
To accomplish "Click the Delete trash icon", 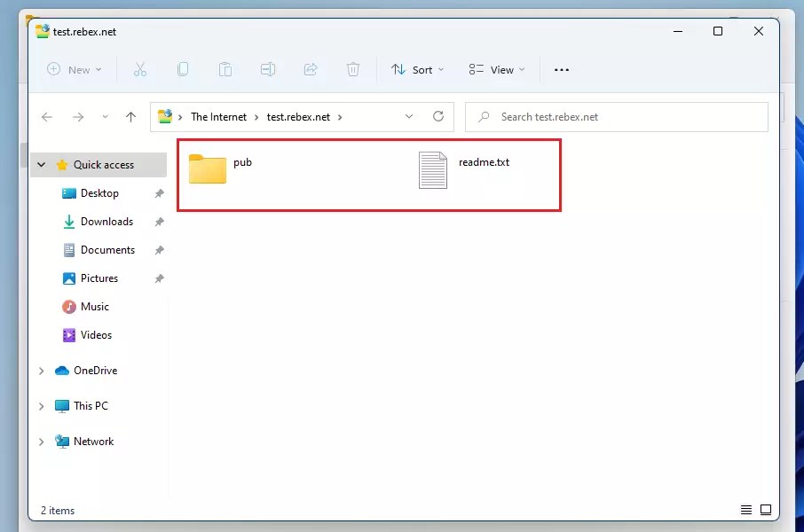I will 353,70.
